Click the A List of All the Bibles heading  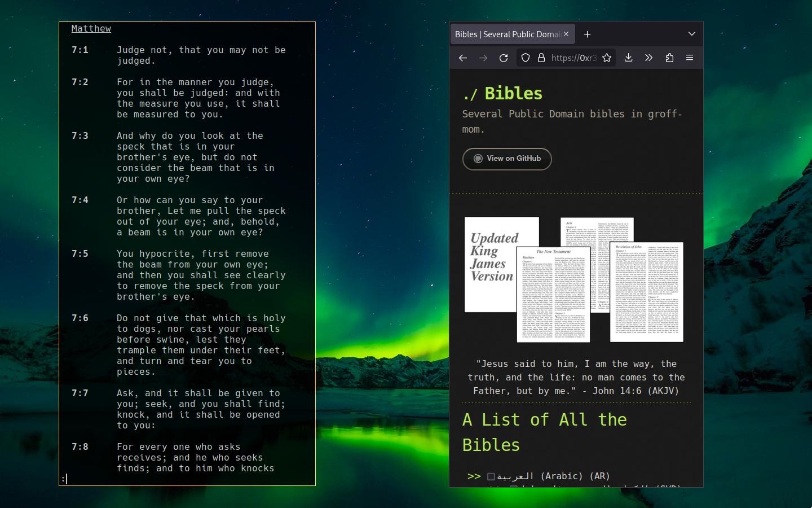pyautogui.click(x=545, y=432)
